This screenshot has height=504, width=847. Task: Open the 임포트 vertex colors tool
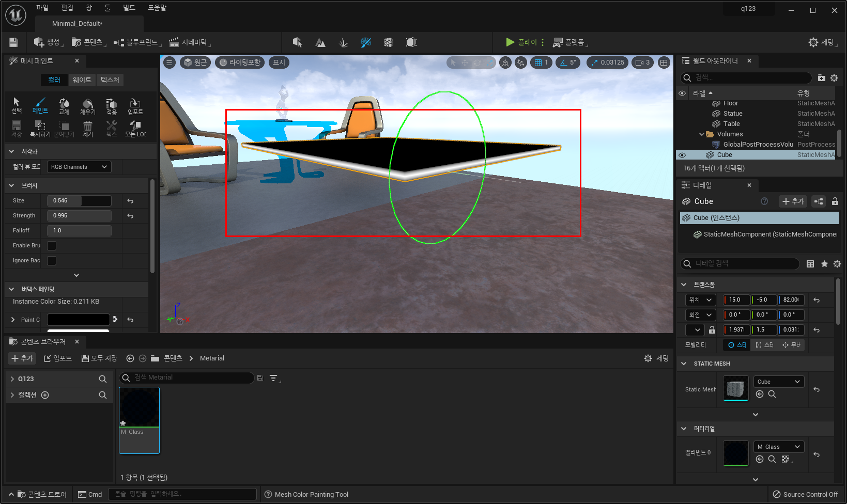(x=135, y=105)
